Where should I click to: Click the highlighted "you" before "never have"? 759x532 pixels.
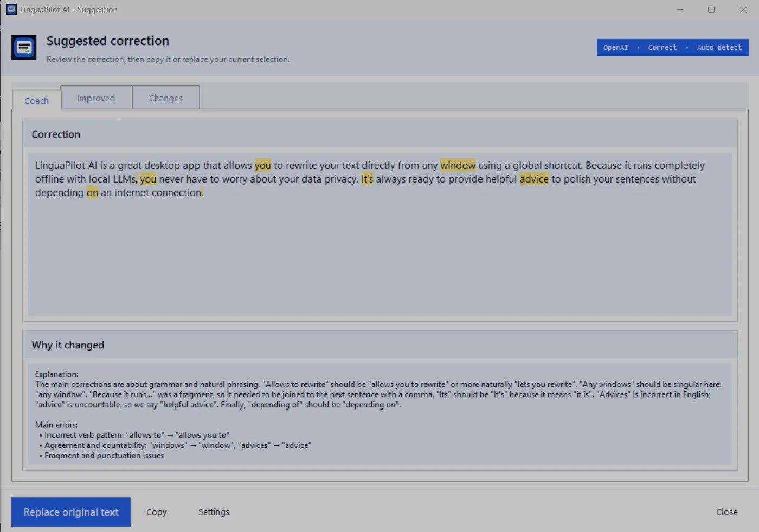pos(148,179)
